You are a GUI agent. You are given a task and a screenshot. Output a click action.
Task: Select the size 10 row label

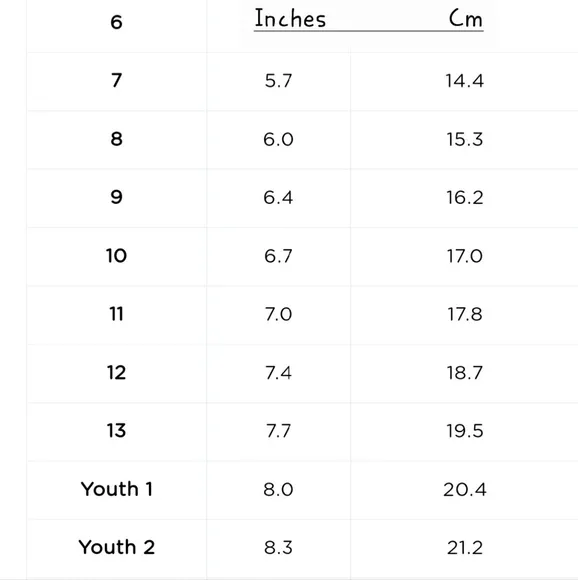coord(116,256)
